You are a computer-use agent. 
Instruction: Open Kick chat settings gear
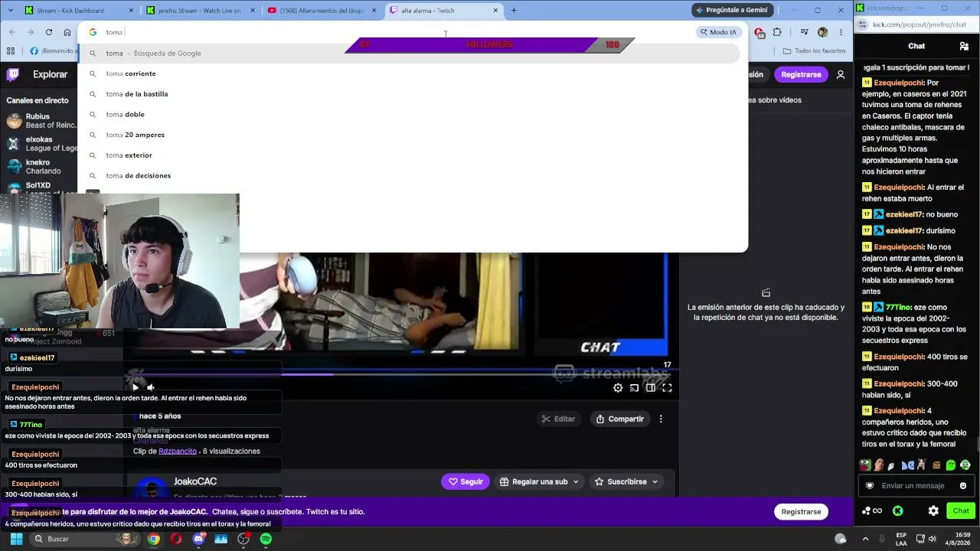pos(933,510)
